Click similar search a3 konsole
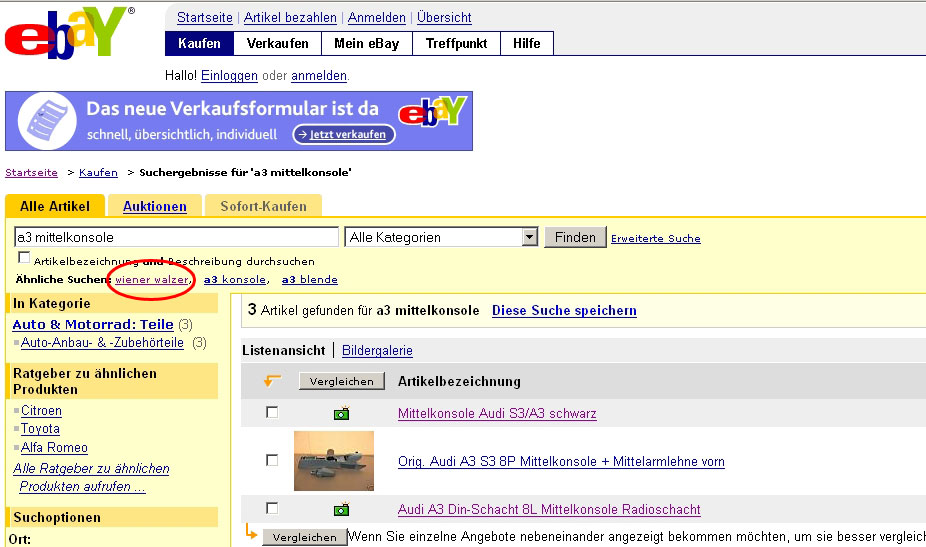 click(x=234, y=279)
